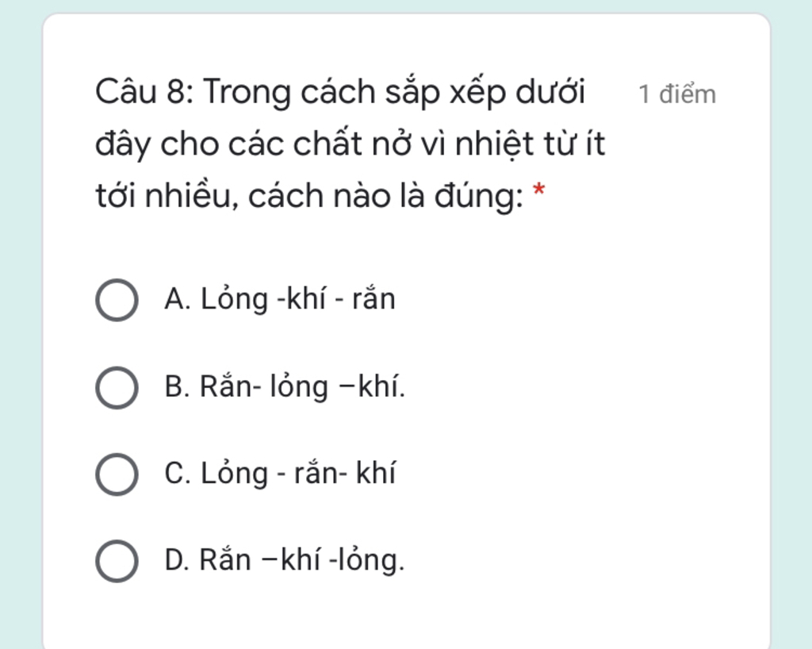Click the answer label 'B. Rắn- lỏng –khí.'

coord(285,387)
